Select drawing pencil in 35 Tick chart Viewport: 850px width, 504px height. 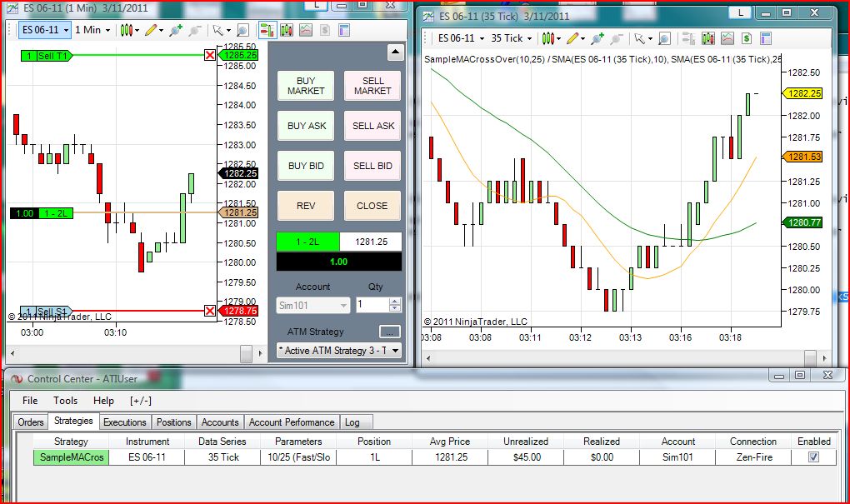coord(572,38)
